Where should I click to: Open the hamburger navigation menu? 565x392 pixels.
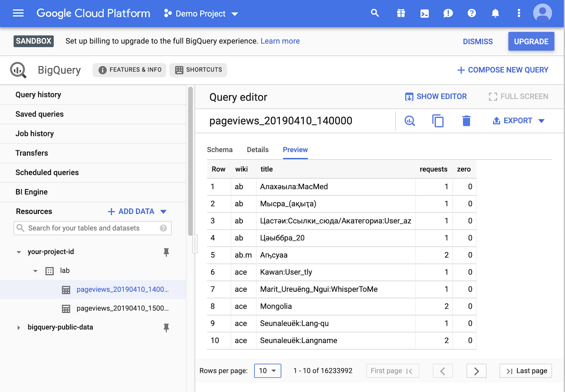pyautogui.click(x=18, y=13)
